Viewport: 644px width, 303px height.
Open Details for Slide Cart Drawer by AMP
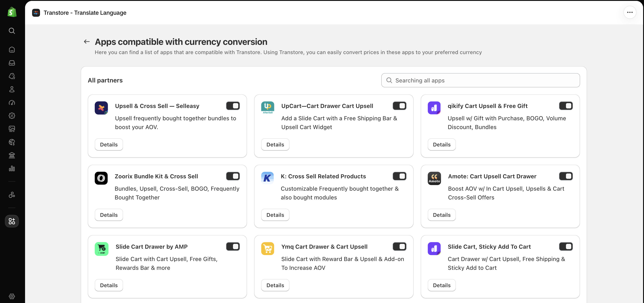[x=109, y=285]
